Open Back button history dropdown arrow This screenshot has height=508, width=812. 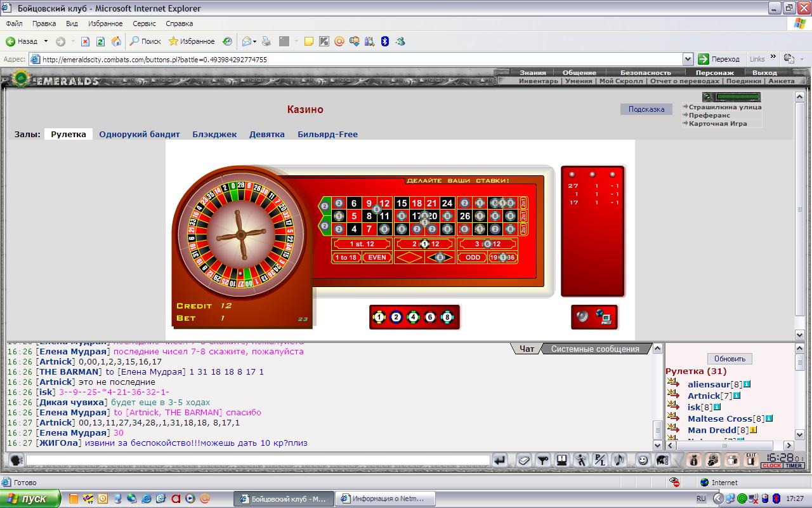coord(46,41)
